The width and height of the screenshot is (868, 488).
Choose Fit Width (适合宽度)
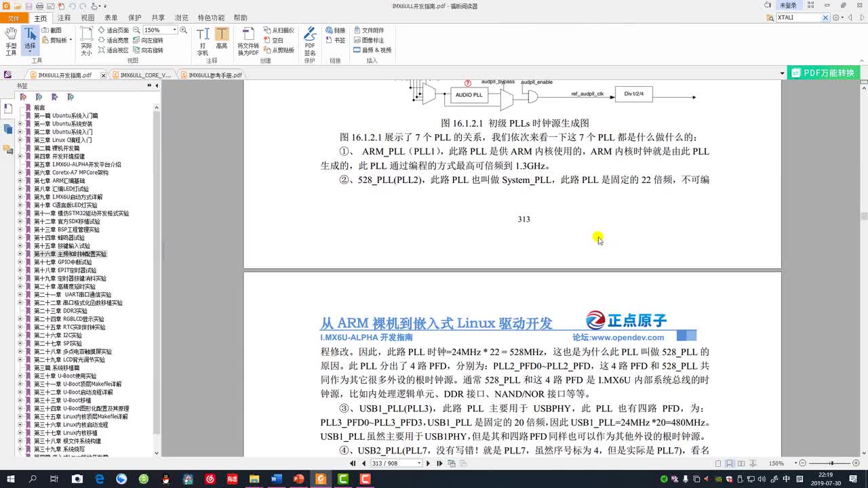pos(113,40)
